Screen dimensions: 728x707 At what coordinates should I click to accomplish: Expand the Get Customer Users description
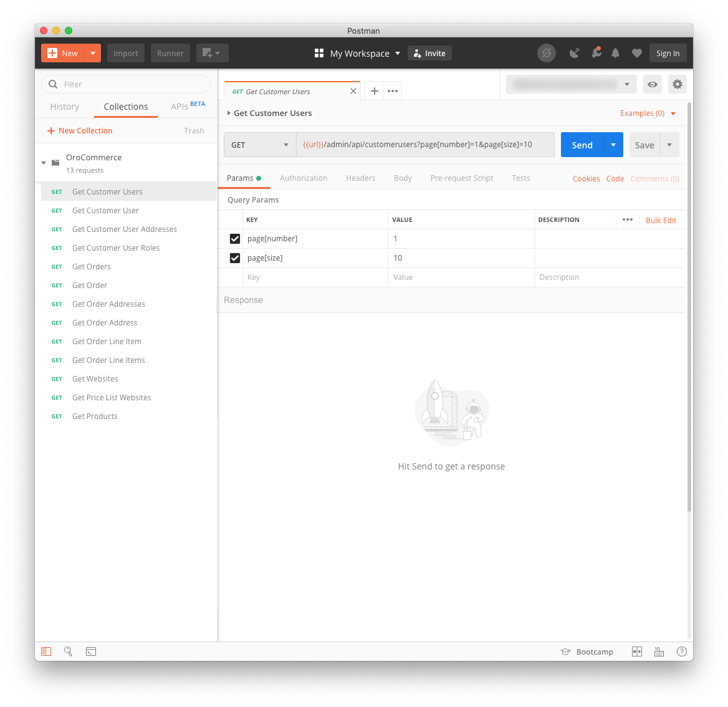click(x=229, y=113)
